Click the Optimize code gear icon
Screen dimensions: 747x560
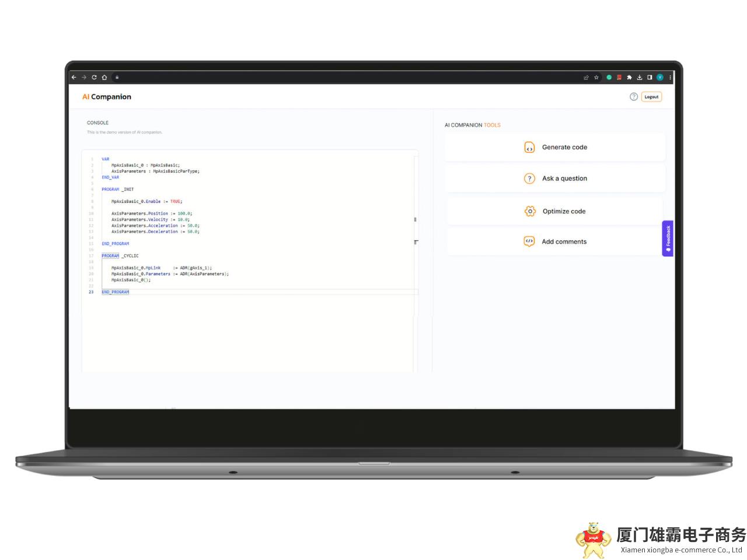click(x=530, y=211)
